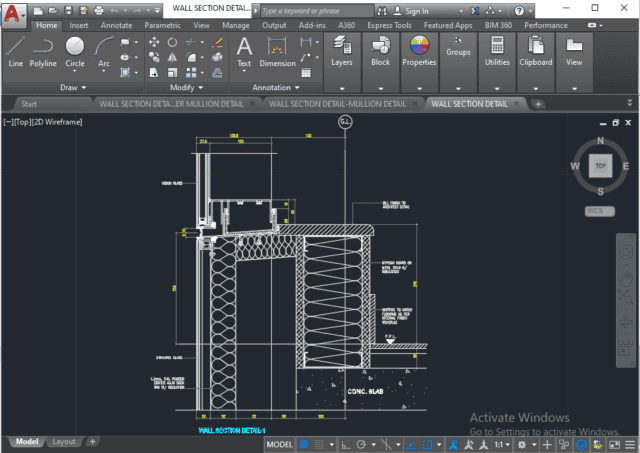
Task: Switch to the Start drawing tab
Action: (x=30, y=103)
